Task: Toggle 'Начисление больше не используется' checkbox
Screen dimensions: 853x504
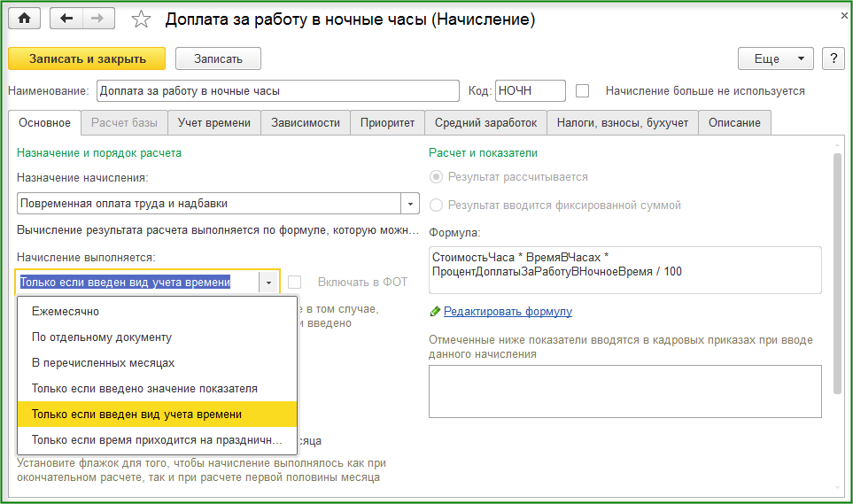Action: tap(582, 90)
